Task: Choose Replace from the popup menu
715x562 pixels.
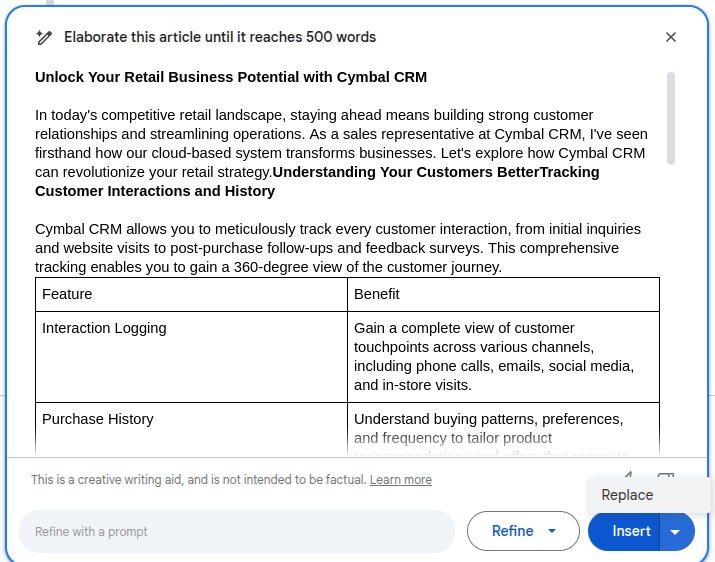Action: pos(628,495)
